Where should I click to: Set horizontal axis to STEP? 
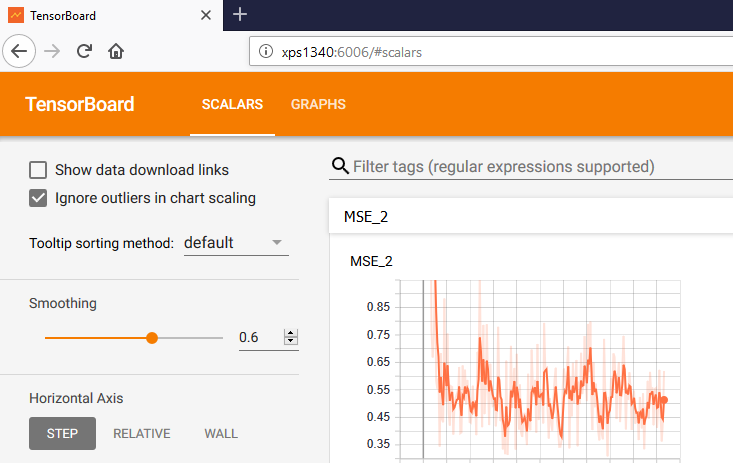point(62,434)
